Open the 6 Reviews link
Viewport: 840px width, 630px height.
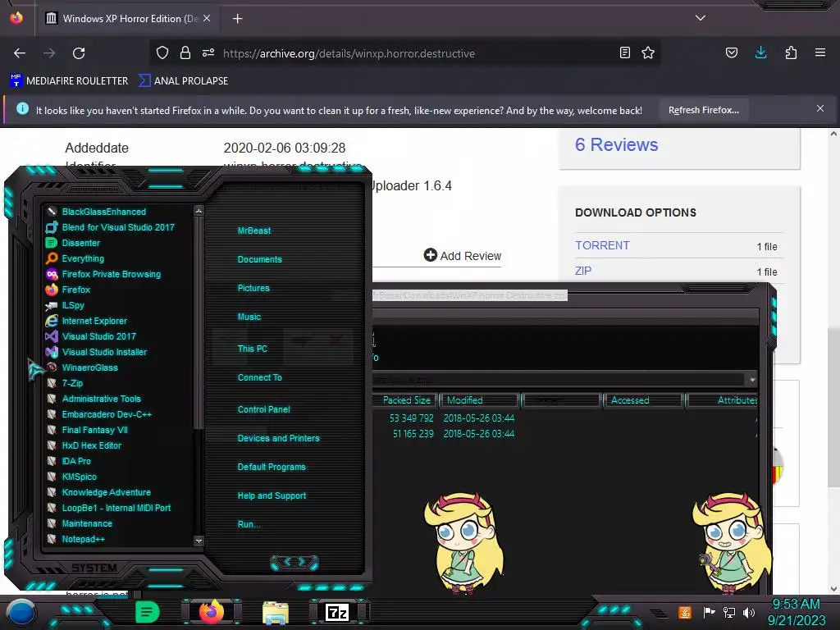click(x=616, y=144)
